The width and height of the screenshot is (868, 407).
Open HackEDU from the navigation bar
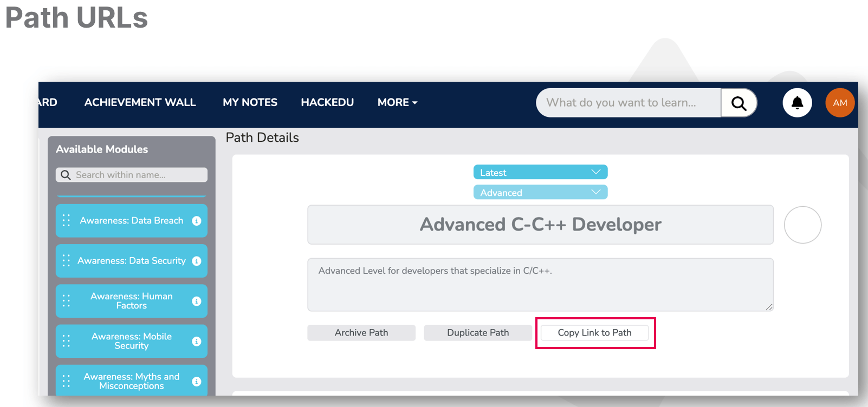tap(327, 102)
